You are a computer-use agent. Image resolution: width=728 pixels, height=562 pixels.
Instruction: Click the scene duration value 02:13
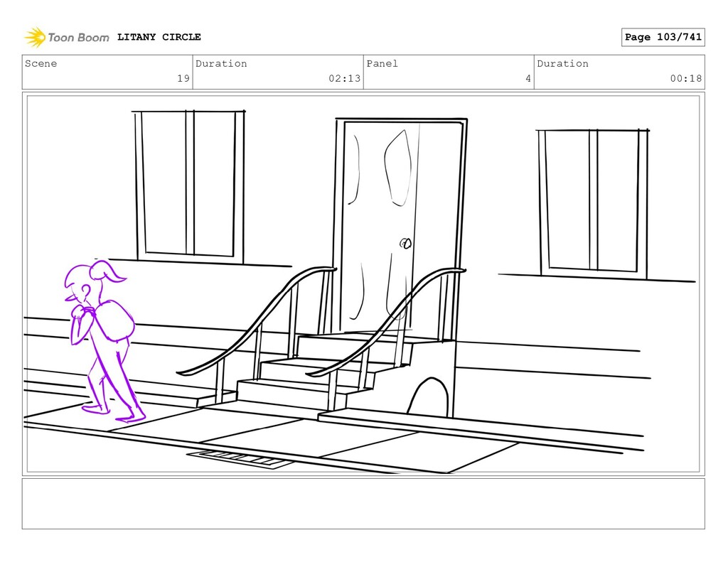[x=345, y=78]
